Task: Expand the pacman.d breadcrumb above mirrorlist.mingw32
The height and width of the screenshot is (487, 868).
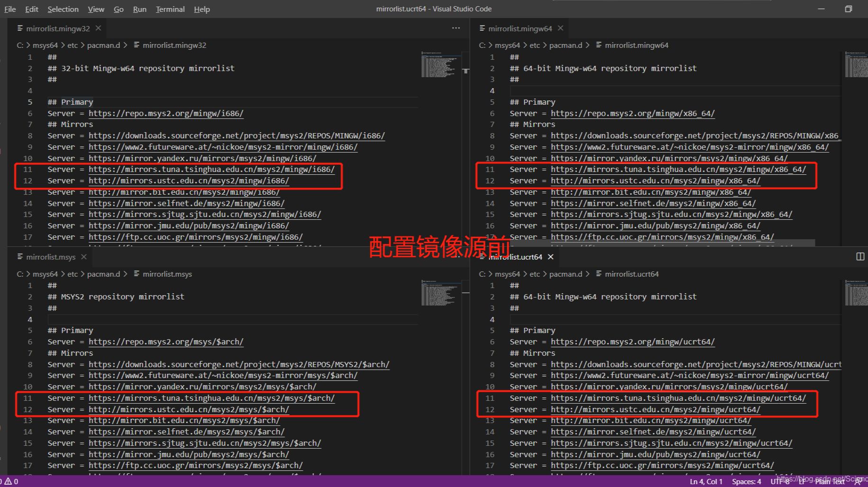Action: 103,45
